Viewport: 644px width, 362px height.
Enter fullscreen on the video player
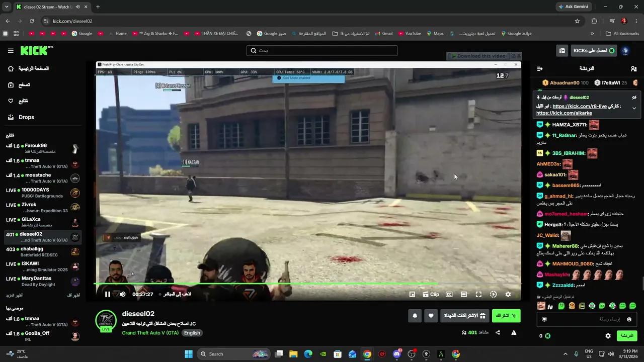tap(478, 295)
